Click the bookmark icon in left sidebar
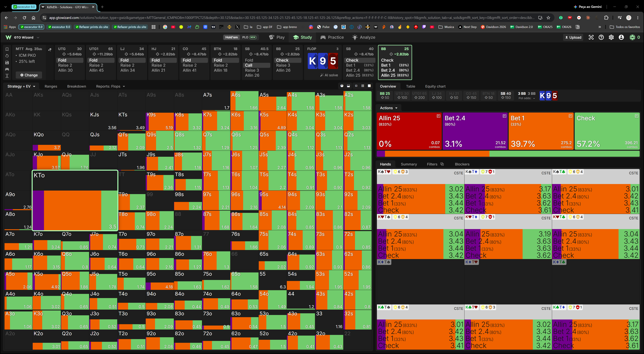The image size is (644, 354). point(7,49)
